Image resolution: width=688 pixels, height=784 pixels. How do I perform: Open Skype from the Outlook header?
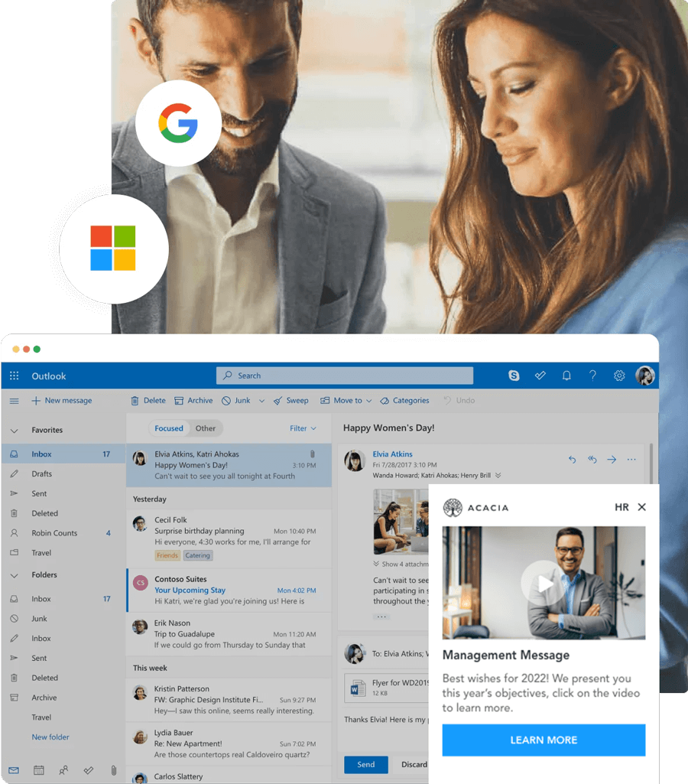514,376
